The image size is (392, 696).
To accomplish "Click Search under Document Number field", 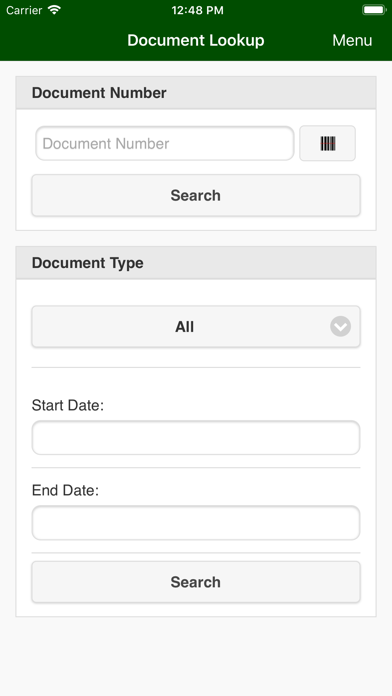I will point(196,195).
